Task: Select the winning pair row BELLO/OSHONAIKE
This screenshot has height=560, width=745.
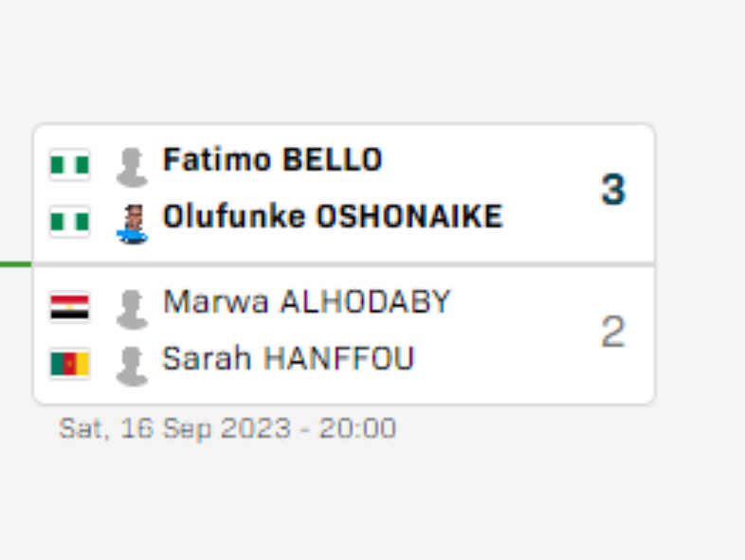Action: tap(344, 193)
